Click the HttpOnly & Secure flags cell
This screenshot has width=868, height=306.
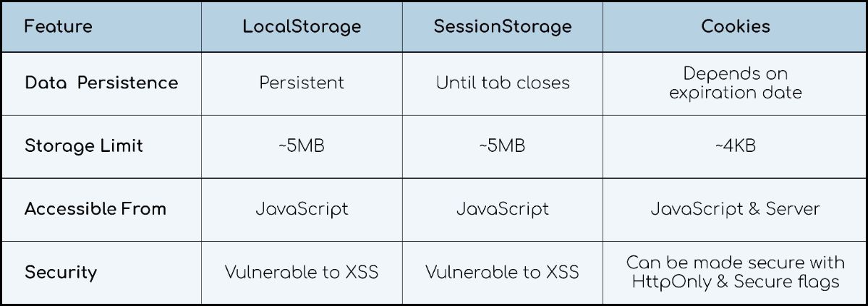pyautogui.click(x=736, y=272)
